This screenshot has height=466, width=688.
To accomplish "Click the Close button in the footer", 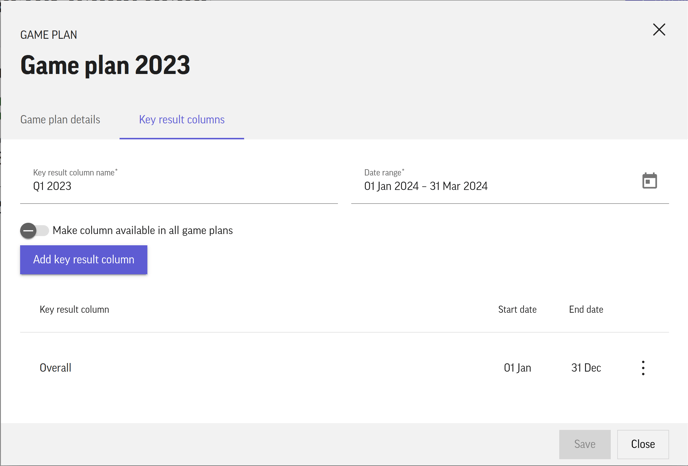I will tap(643, 444).
